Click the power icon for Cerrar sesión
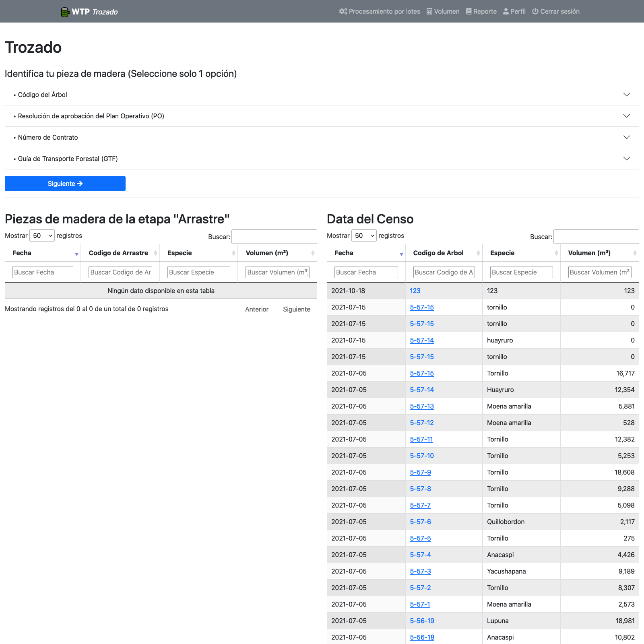644x644 pixels. pyautogui.click(x=535, y=11)
